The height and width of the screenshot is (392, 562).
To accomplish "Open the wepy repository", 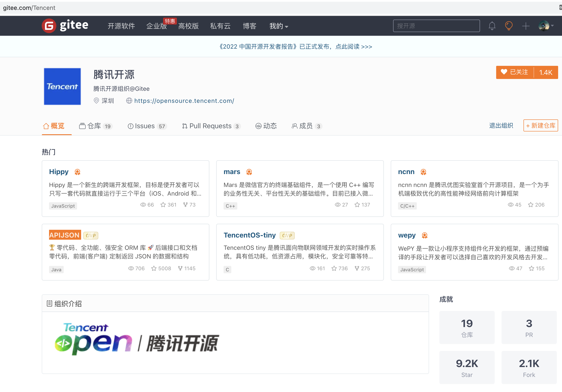I will coord(407,235).
